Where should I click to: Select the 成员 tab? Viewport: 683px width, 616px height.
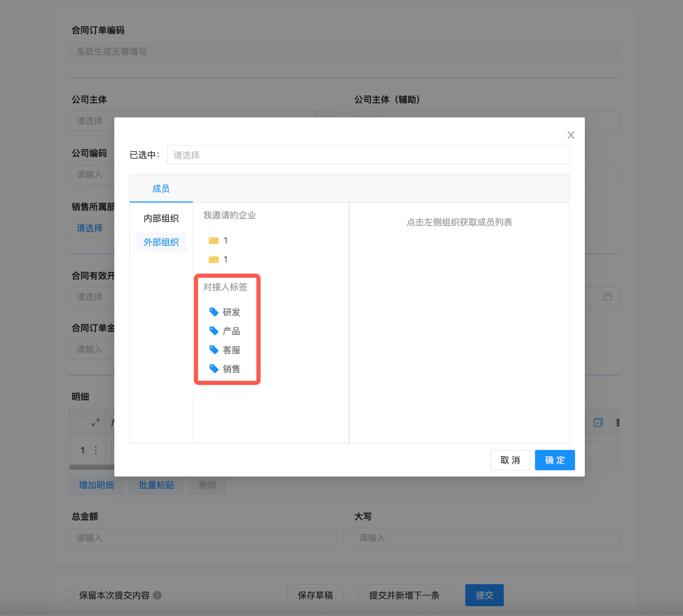(161, 189)
